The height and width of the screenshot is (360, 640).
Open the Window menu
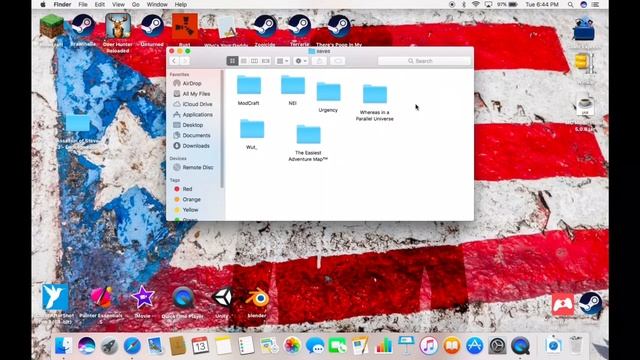pos(157,4)
